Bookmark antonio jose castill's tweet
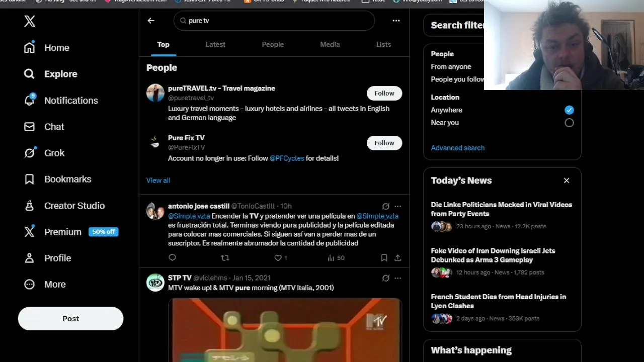Viewport: 644px width, 362px height. coord(384,257)
